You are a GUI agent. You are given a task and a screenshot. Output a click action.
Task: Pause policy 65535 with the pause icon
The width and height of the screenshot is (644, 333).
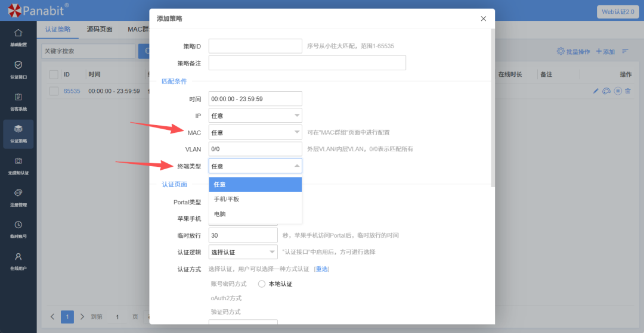(618, 91)
